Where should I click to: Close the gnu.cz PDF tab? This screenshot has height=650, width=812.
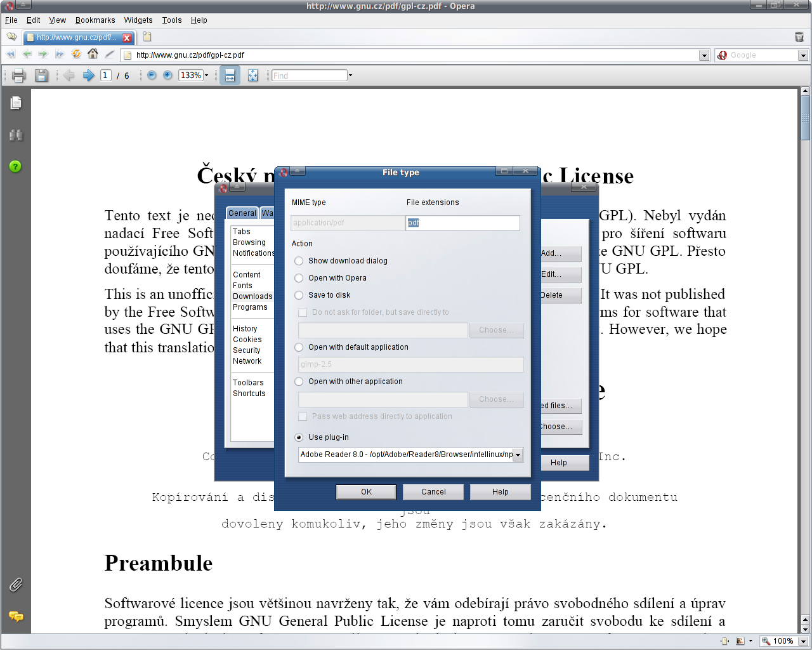tap(127, 37)
